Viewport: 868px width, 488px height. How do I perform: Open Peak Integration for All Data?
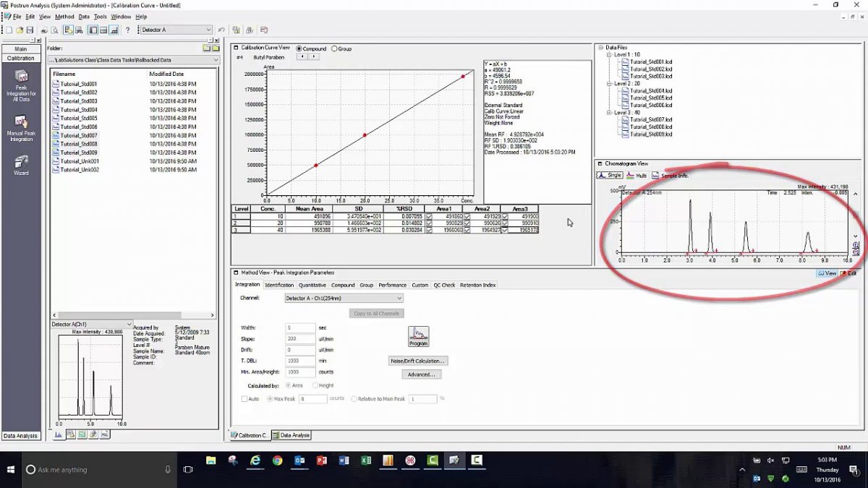[21, 86]
